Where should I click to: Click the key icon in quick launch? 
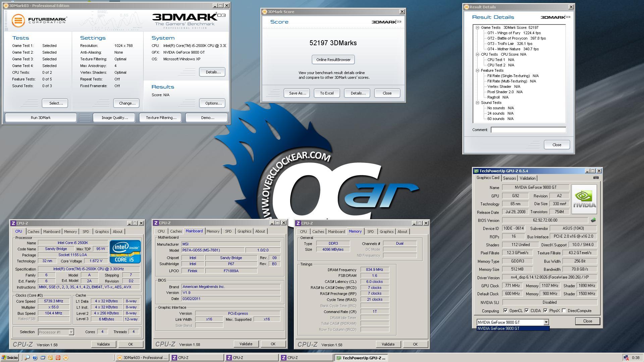[50, 358]
